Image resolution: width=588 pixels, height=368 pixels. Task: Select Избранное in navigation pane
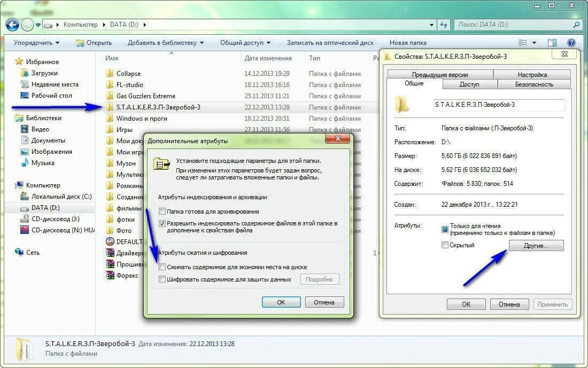42,62
